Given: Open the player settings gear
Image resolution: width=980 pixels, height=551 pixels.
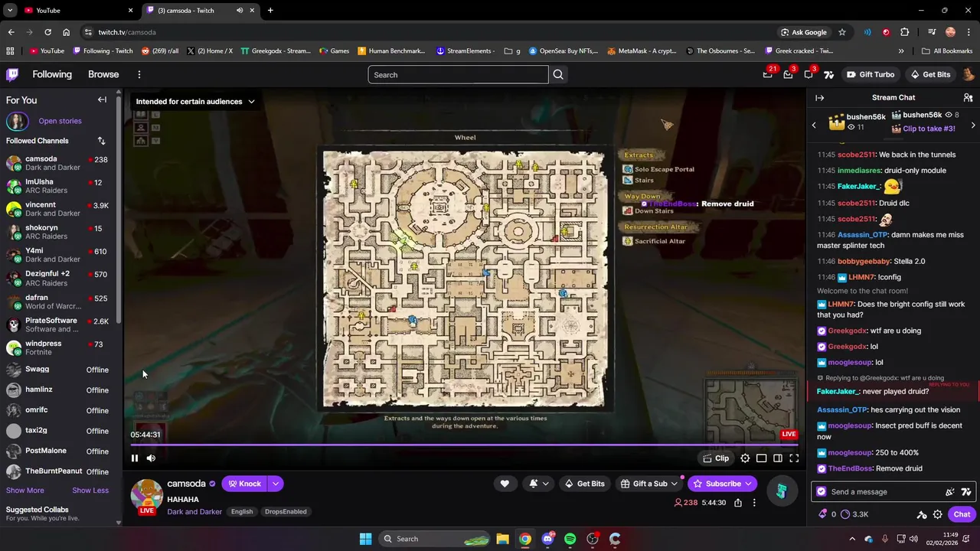Looking at the screenshot, I should (x=745, y=458).
